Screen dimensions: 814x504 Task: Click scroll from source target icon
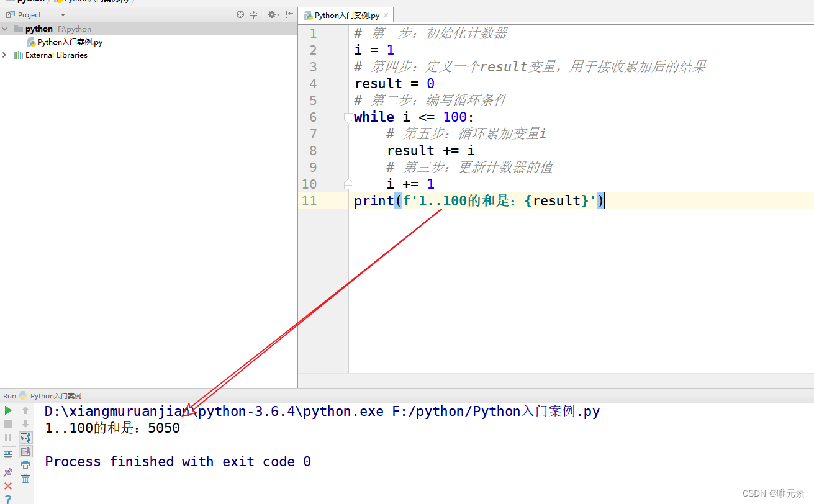(240, 14)
